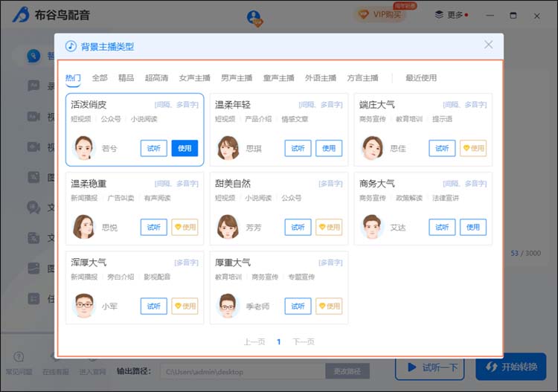The image size is (558, 392).
Task: Click the music note dialog icon
Action: [71, 46]
